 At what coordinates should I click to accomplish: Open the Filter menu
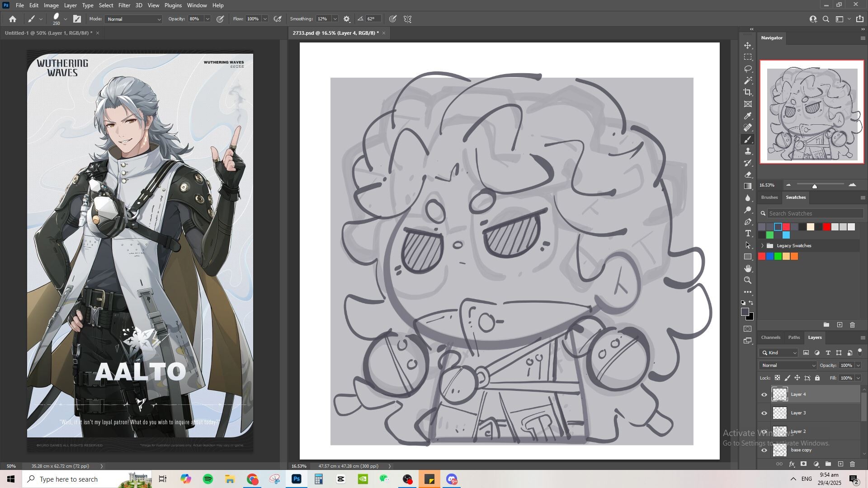tap(124, 5)
